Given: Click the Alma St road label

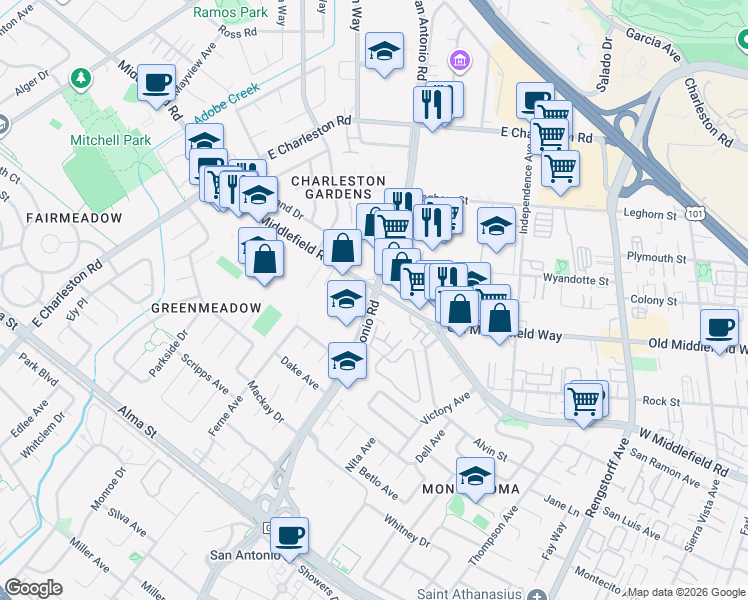Looking at the screenshot, I should [x=137, y=422].
